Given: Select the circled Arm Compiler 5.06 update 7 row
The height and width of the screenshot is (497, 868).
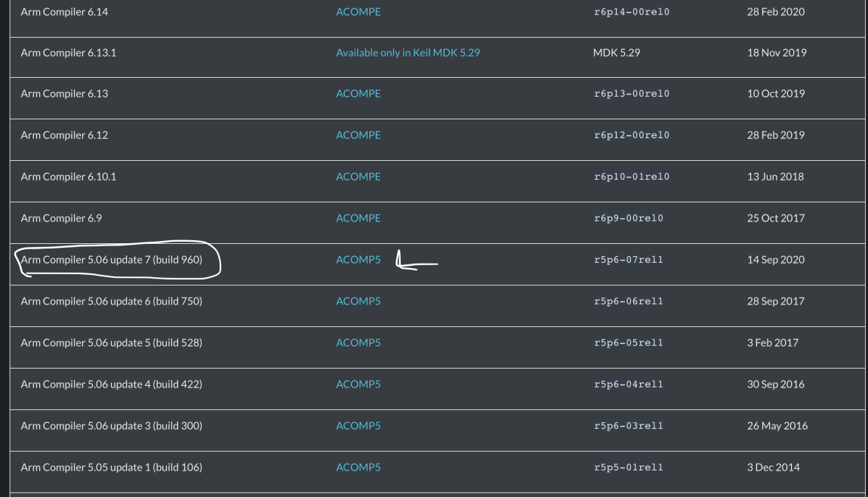Looking at the screenshot, I should 111,259.
